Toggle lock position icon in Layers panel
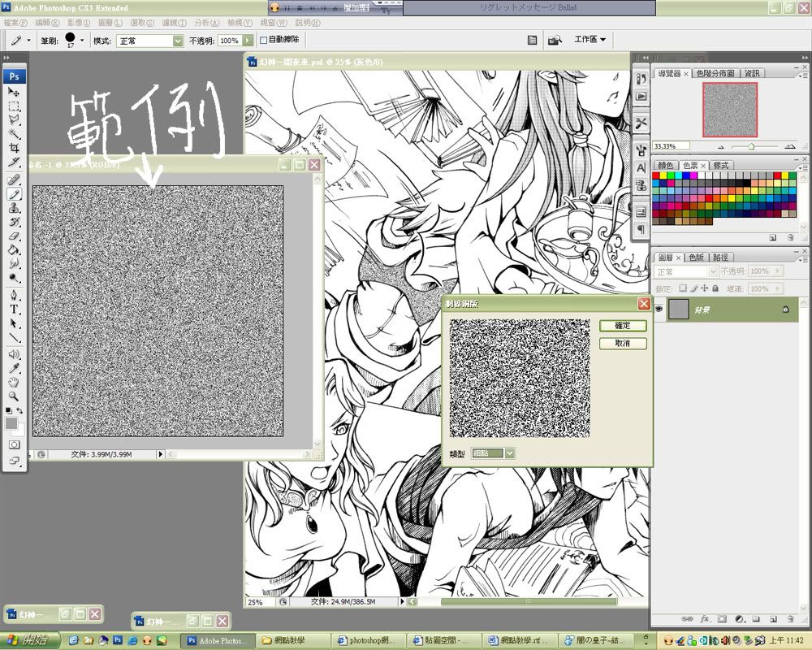The image size is (812, 650). (704, 288)
